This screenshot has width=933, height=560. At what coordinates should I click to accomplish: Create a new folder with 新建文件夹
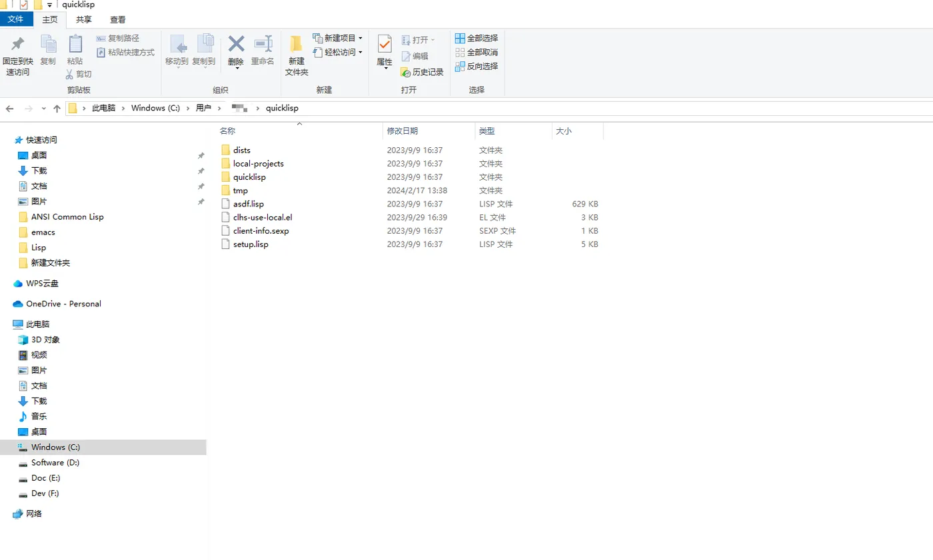click(297, 56)
